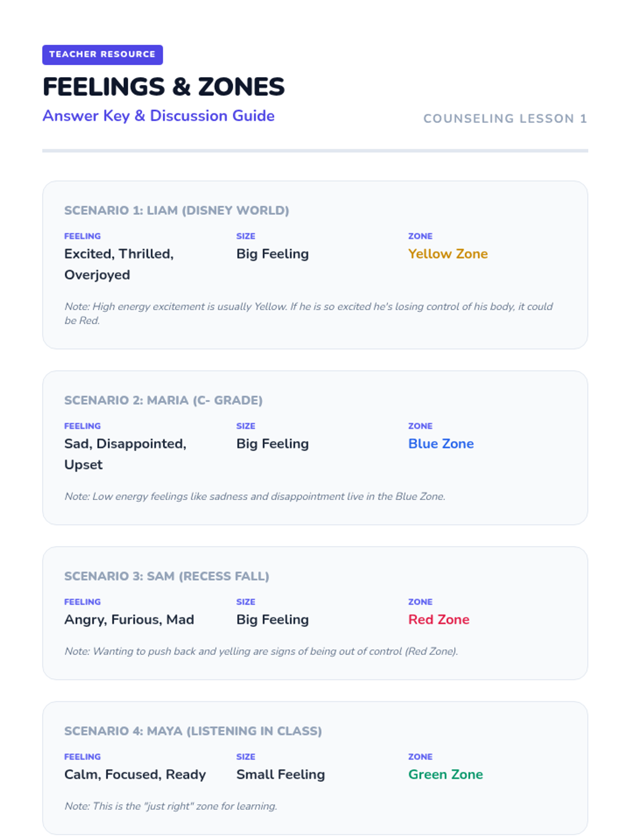The image size is (630, 840).
Task: Select the Scenario 2: Maria heading
Action: click(163, 400)
